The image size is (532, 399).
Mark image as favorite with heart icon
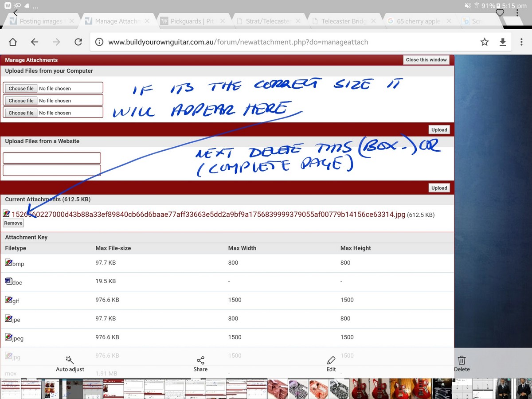(500, 13)
